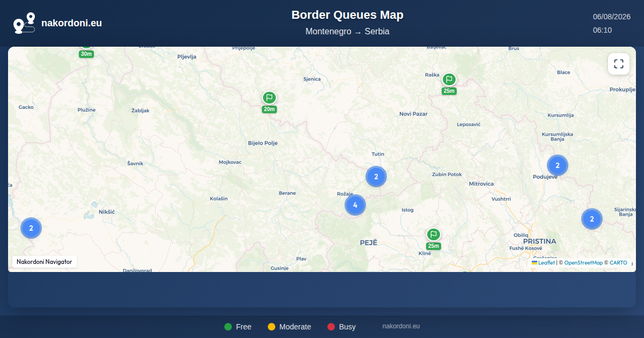Click the Vushtrri map label
Viewport: 644px width, 338px height.
(501, 199)
